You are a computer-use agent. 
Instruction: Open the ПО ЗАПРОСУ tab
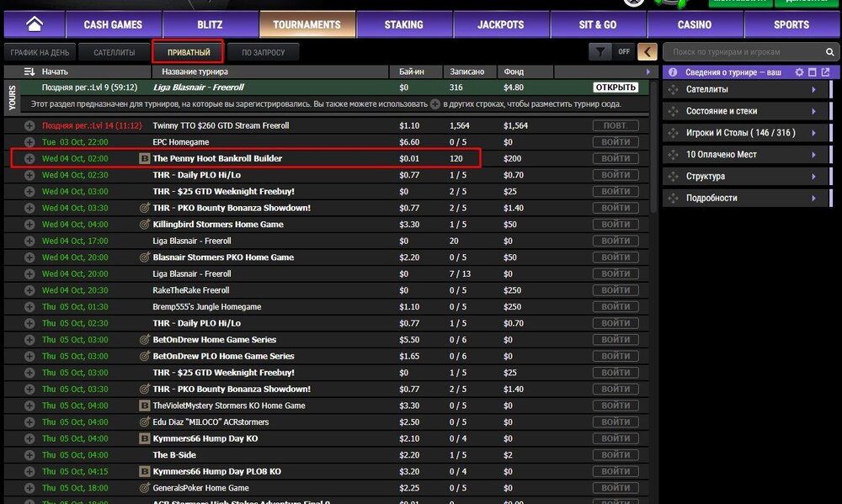(x=263, y=52)
